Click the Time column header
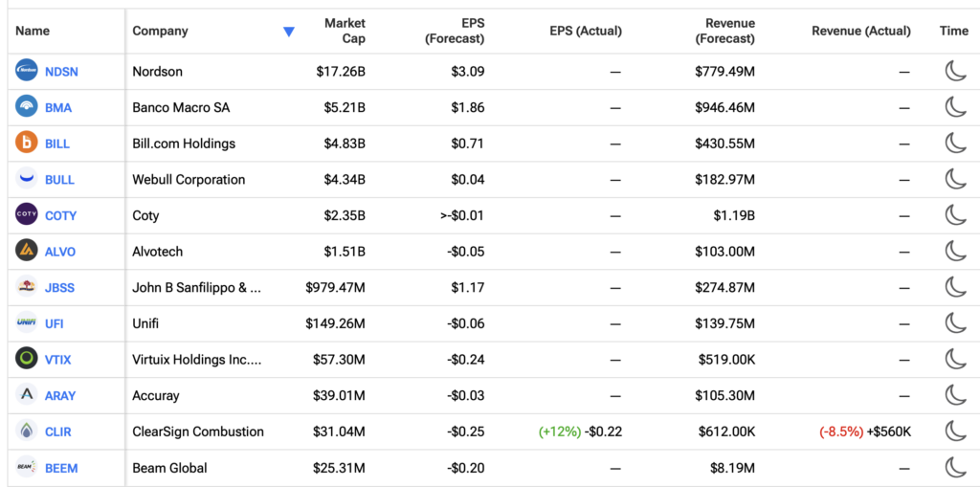Image resolution: width=980 pixels, height=487 pixels. pos(954,32)
